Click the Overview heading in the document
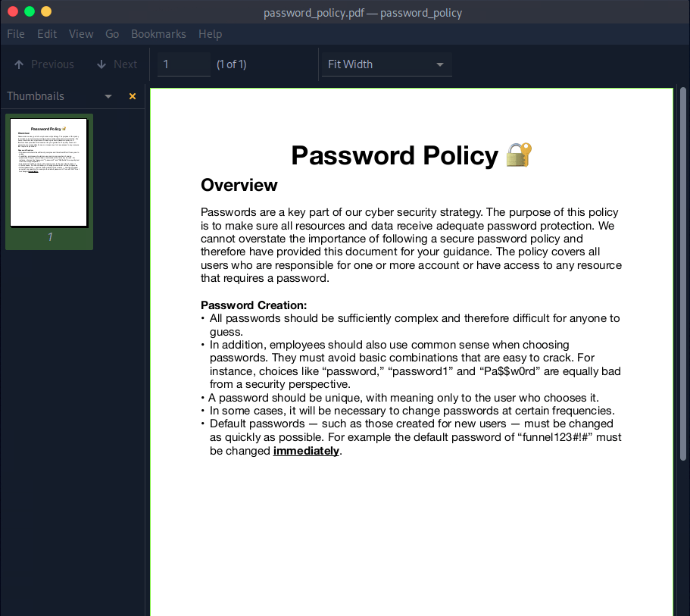690x616 pixels. pyautogui.click(x=239, y=186)
